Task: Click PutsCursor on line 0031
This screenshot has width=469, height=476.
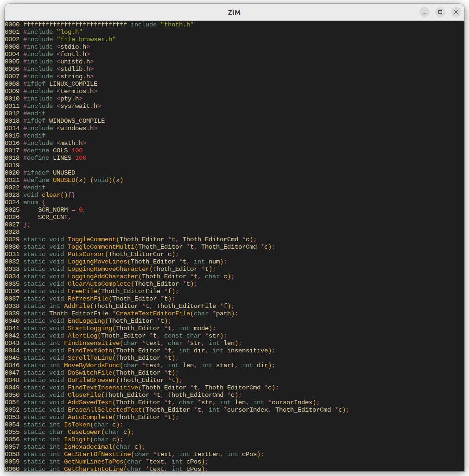Action: click(86, 254)
